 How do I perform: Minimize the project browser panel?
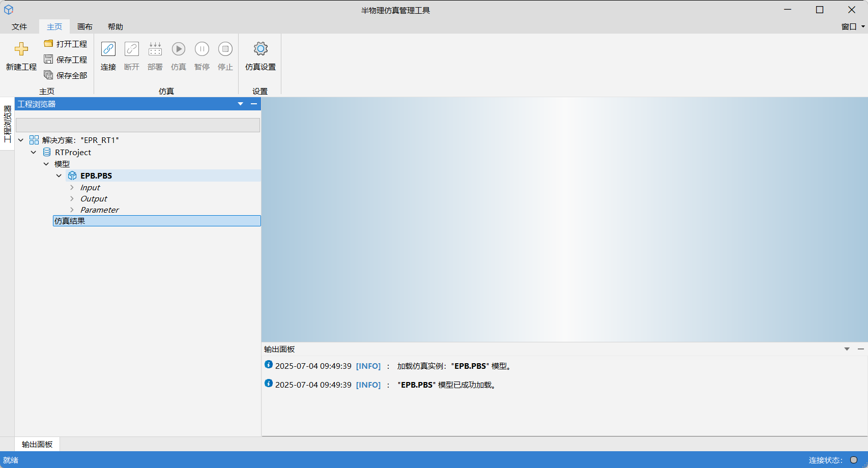(254, 104)
